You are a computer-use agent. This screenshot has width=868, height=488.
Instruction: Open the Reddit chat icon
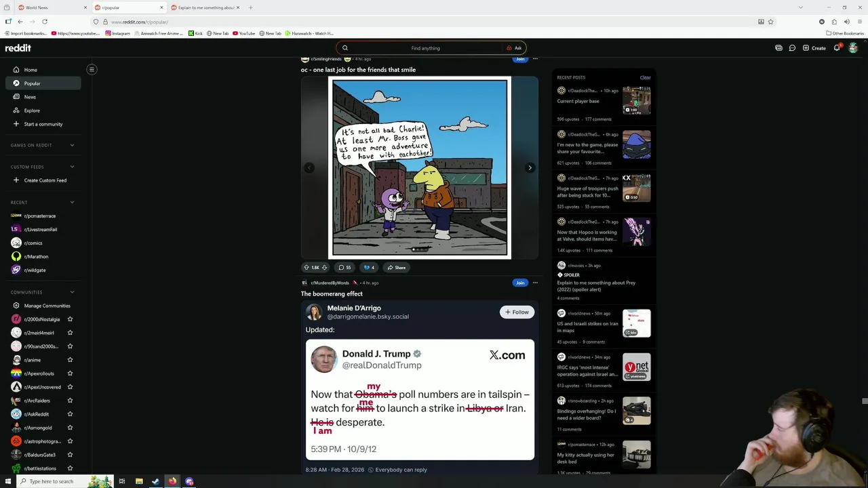(792, 48)
